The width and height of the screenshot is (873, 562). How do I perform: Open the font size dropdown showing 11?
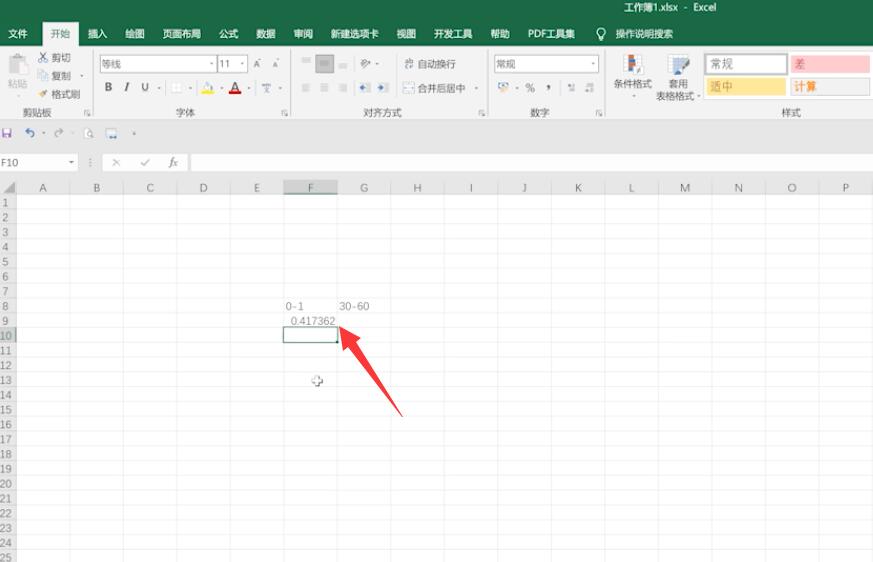tap(242, 63)
